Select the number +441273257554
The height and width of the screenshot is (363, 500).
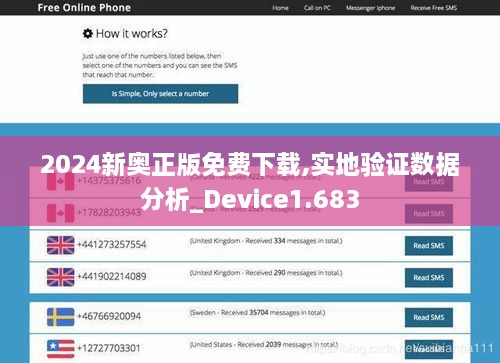click(x=112, y=244)
